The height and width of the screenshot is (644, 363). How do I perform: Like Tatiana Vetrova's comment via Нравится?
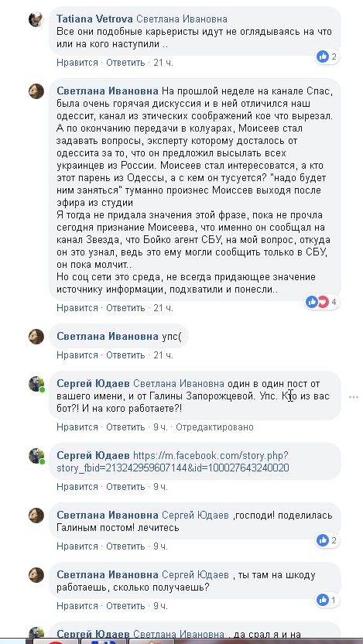77,63
